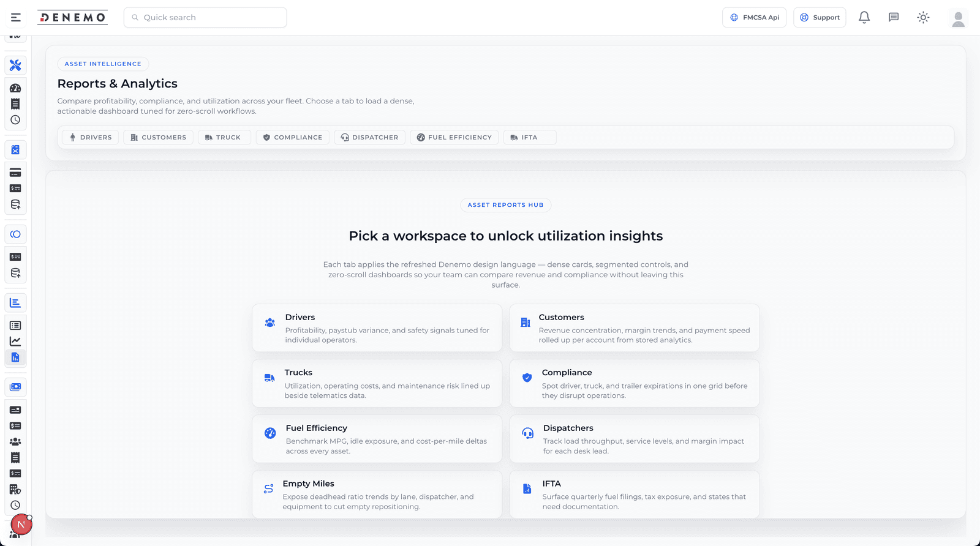
Task: Open the chat messages icon
Action: [894, 18]
